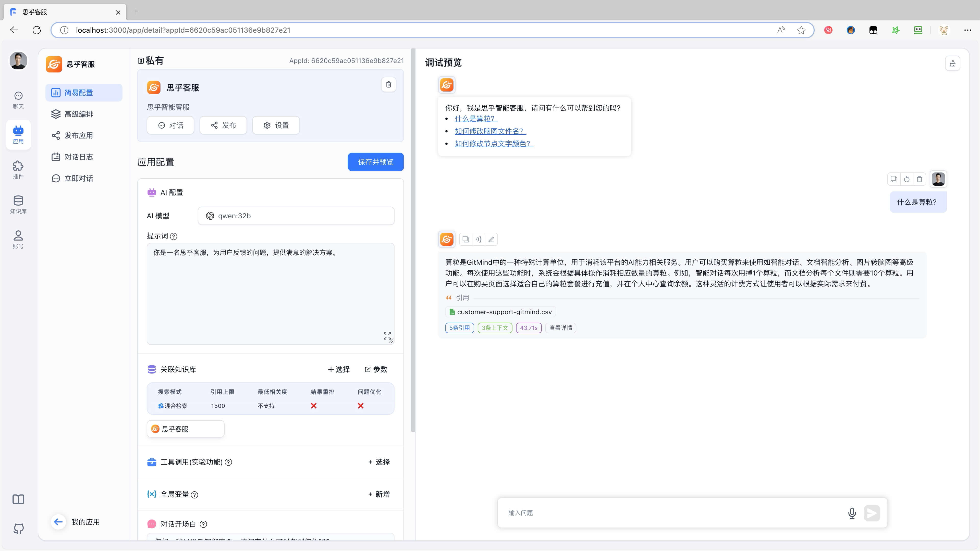Open the 知识库 section in the left sidebar

coord(18,205)
